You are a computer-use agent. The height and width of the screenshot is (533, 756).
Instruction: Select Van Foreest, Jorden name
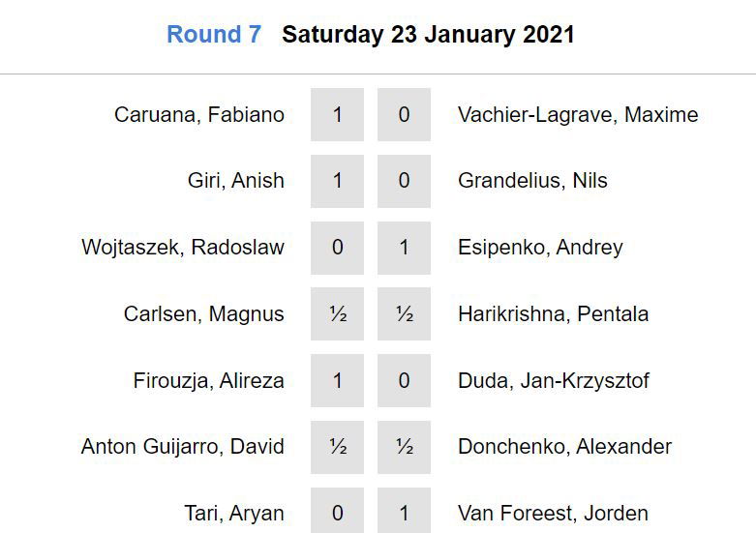coord(553,514)
